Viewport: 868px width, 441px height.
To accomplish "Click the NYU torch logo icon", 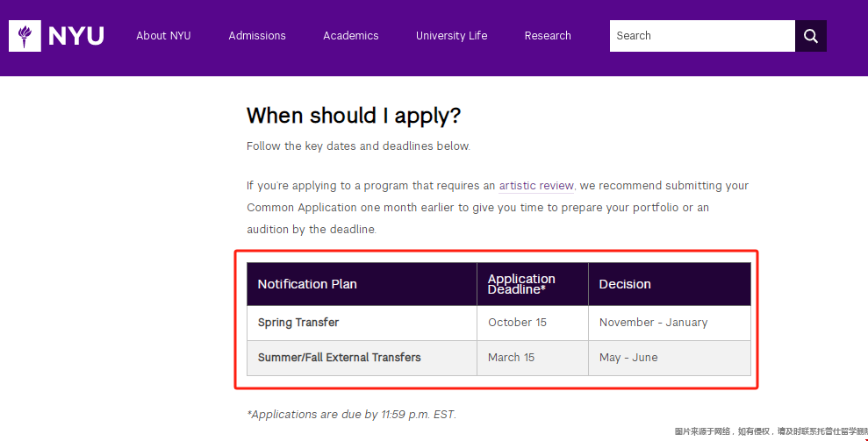I will tap(25, 36).
